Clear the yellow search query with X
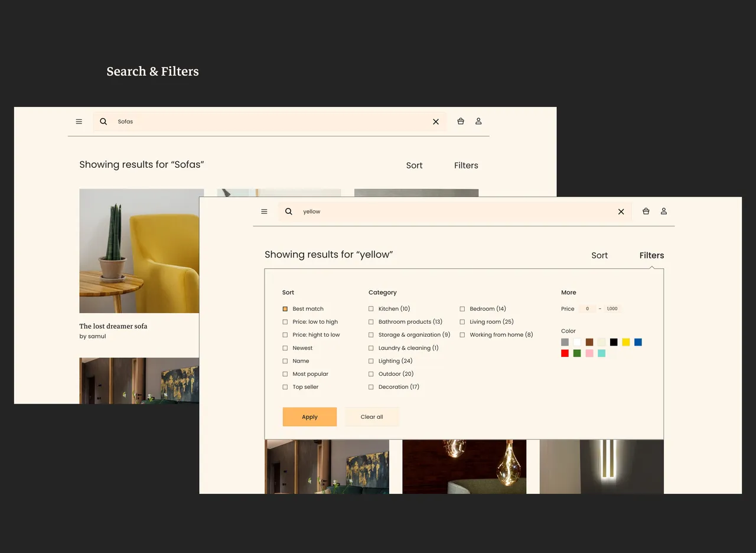This screenshot has width=756, height=553. [x=621, y=212]
